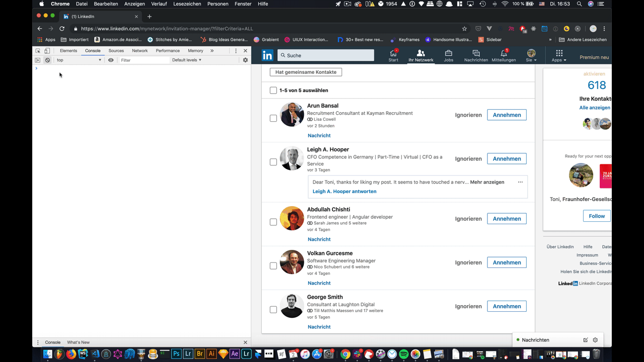
Task: Clear the console with the clear icon
Action: click(47, 60)
